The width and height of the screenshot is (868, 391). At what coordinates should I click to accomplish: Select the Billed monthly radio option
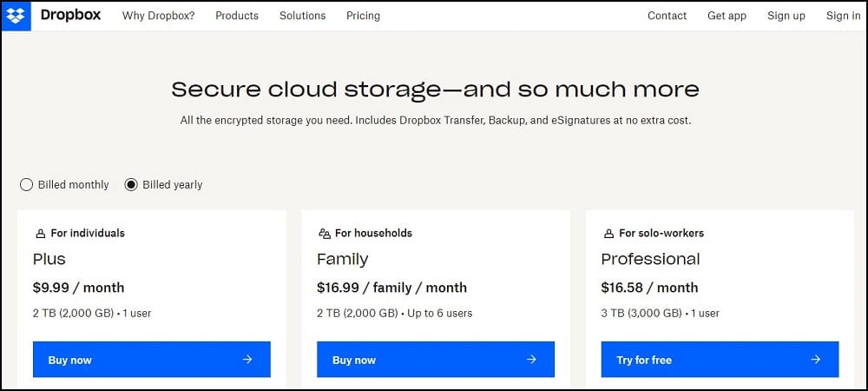[x=26, y=185]
